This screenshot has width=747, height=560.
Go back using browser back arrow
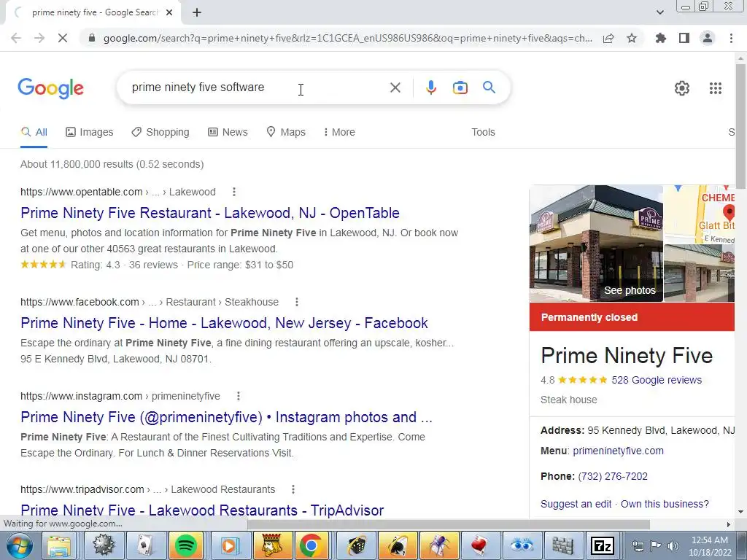[16, 38]
